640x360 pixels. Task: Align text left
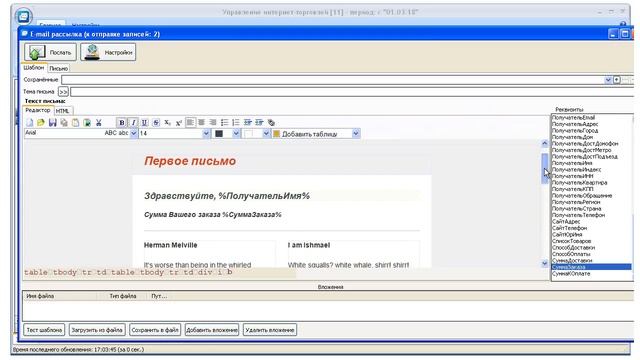[190, 122]
